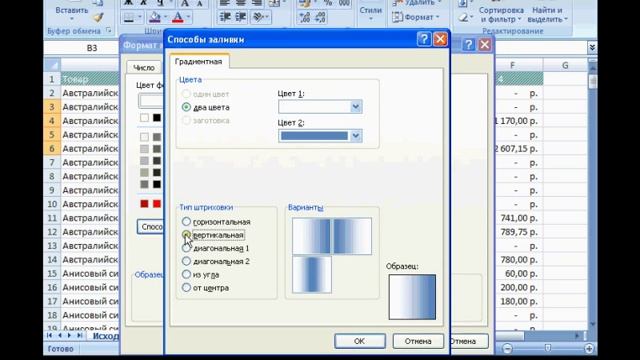Open the Borders dropdown arrow
This screenshot has height=360, width=640.
point(140,17)
